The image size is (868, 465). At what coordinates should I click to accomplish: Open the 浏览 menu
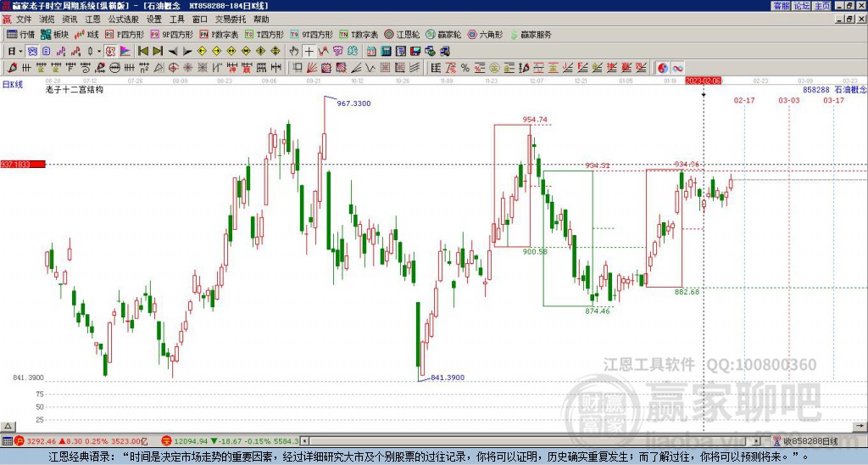47,20
